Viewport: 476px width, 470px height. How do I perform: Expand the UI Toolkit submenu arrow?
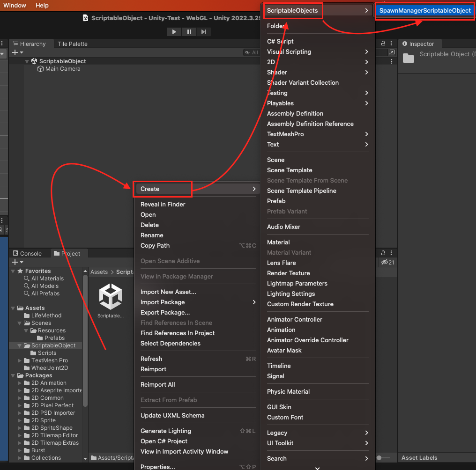pos(366,443)
